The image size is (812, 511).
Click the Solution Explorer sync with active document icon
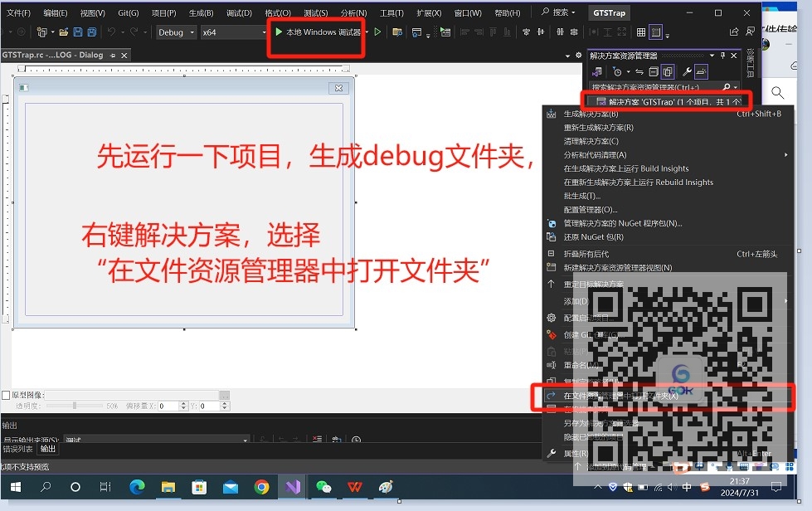pyautogui.click(x=639, y=72)
